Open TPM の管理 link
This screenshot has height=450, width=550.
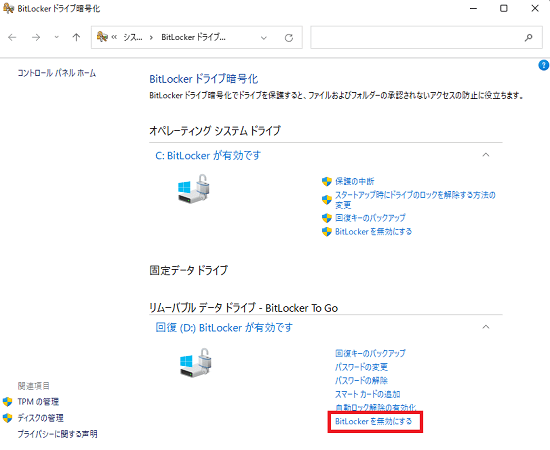(x=38, y=402)
